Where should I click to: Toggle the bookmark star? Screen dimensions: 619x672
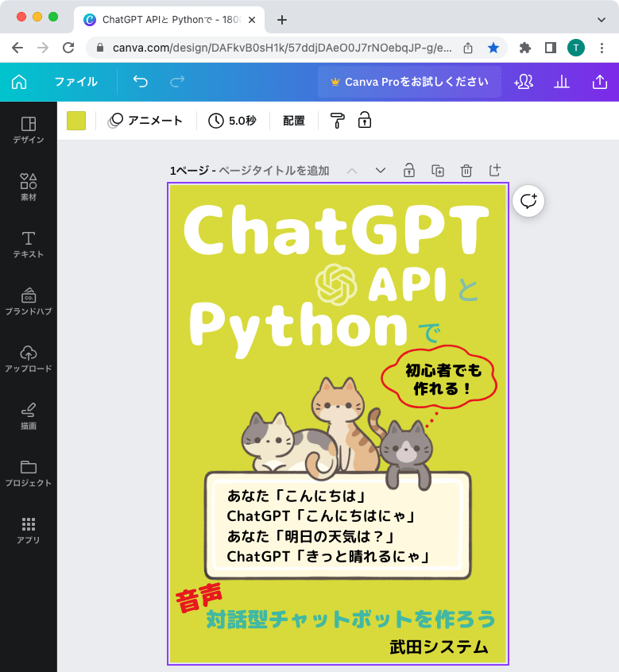click(x=493, y=48)
